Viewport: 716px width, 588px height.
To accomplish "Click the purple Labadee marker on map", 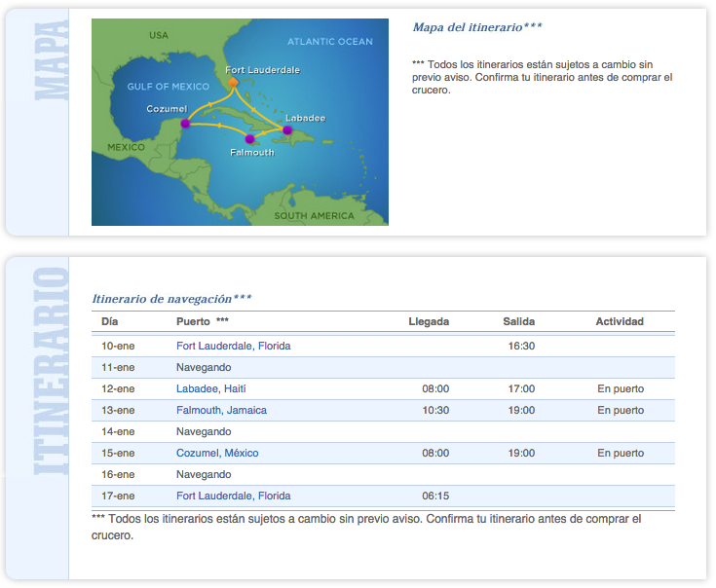I will coord(287,130).
